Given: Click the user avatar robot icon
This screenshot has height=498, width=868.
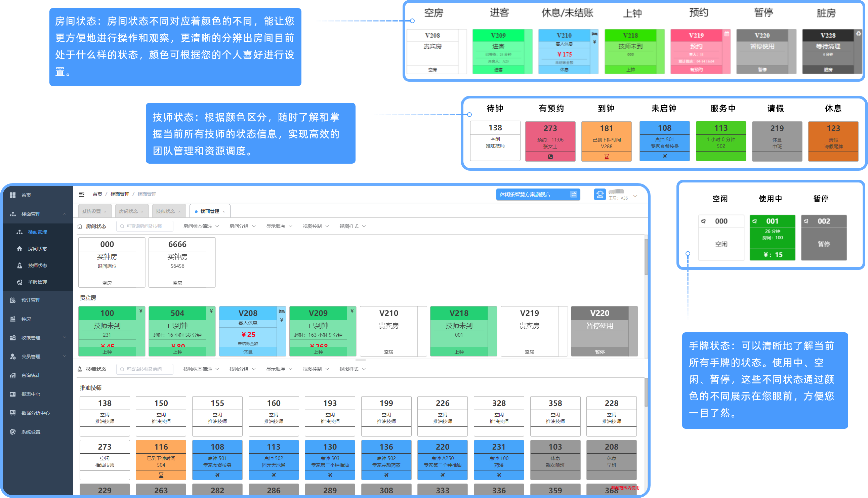Looking at the screenshot, I should 600,194.
